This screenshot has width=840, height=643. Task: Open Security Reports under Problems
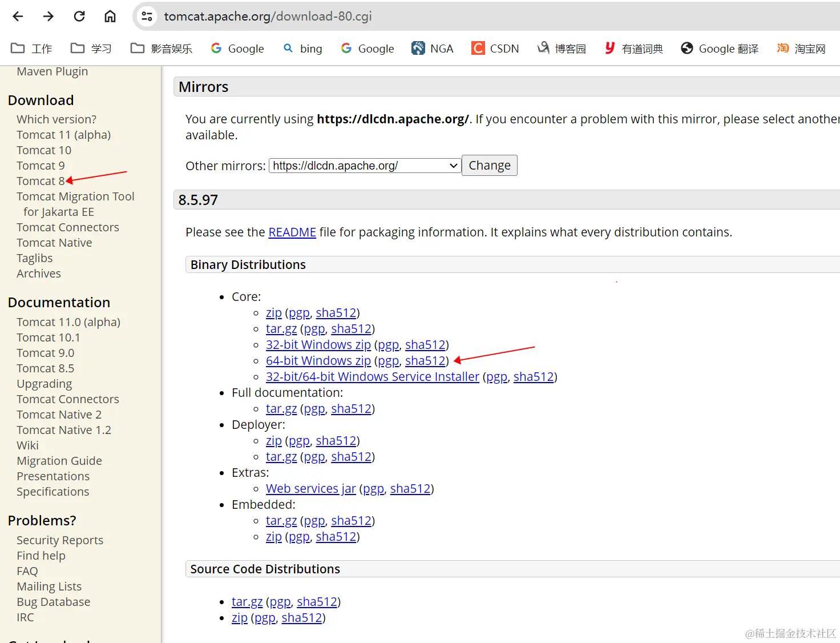pos(60,540)
